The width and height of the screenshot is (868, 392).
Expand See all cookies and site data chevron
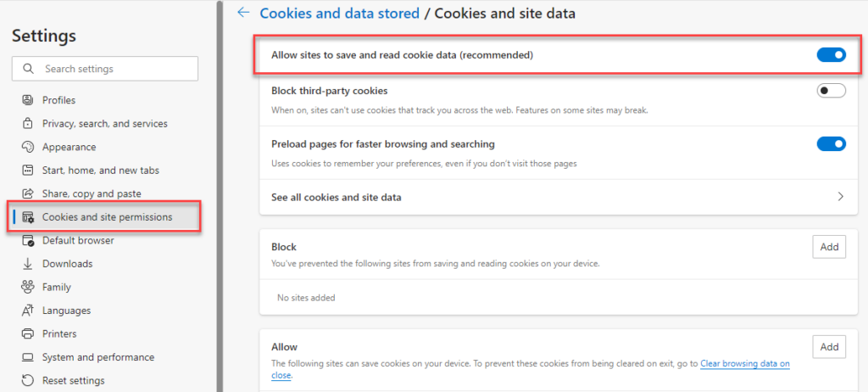pos(840,197)
